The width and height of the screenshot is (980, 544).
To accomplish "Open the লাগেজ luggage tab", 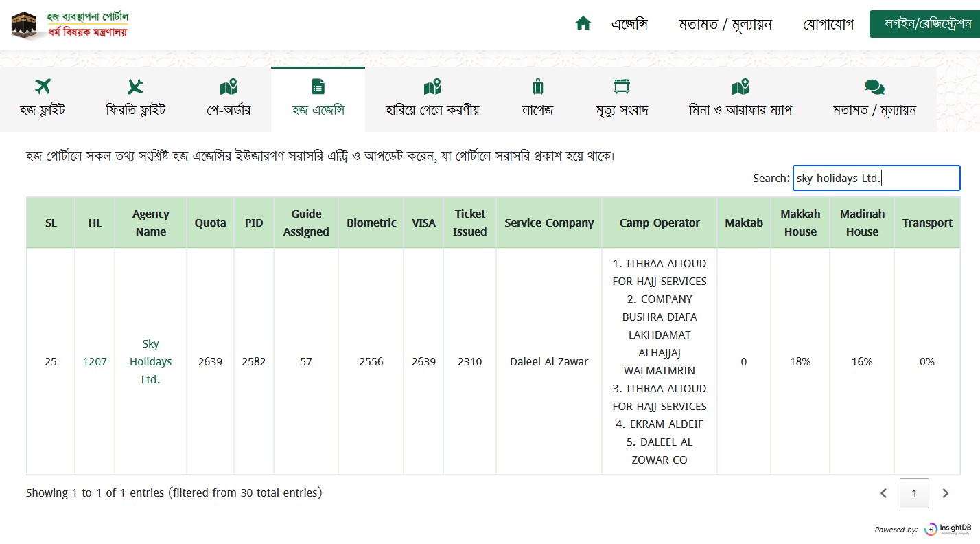I will coord(537,98).
